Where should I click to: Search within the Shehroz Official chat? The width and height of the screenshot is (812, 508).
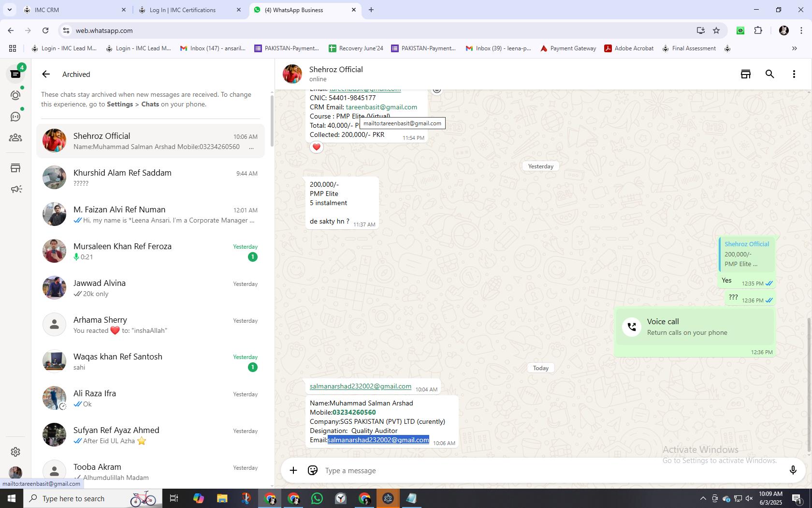(770, 74)
